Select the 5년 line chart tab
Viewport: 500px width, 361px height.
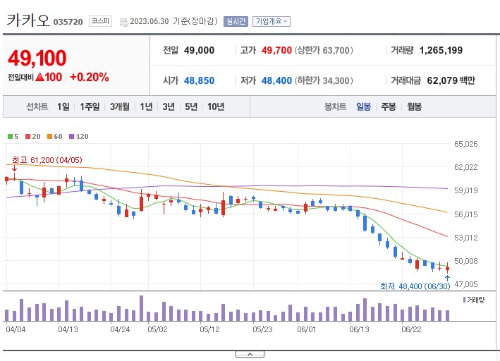coord(191,107)
